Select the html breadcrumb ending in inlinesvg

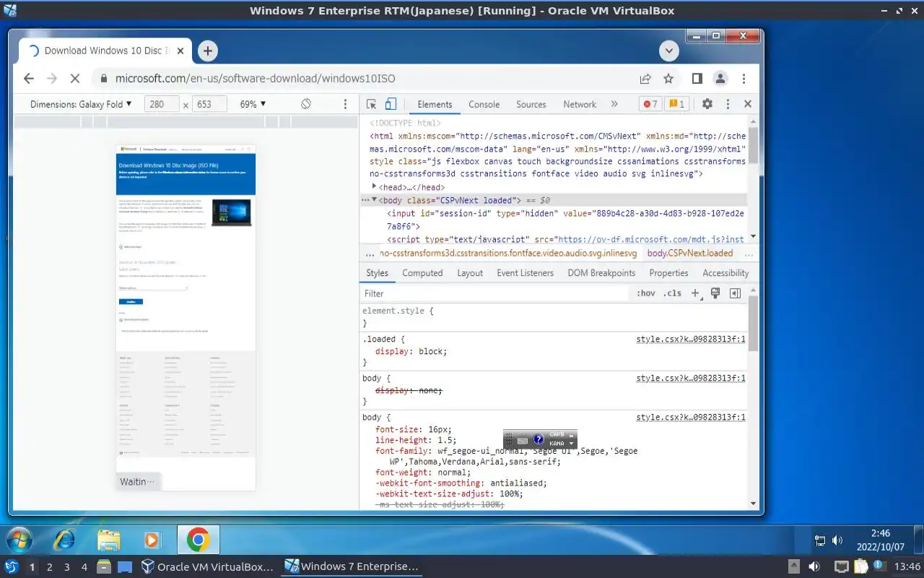click(508, 253)
